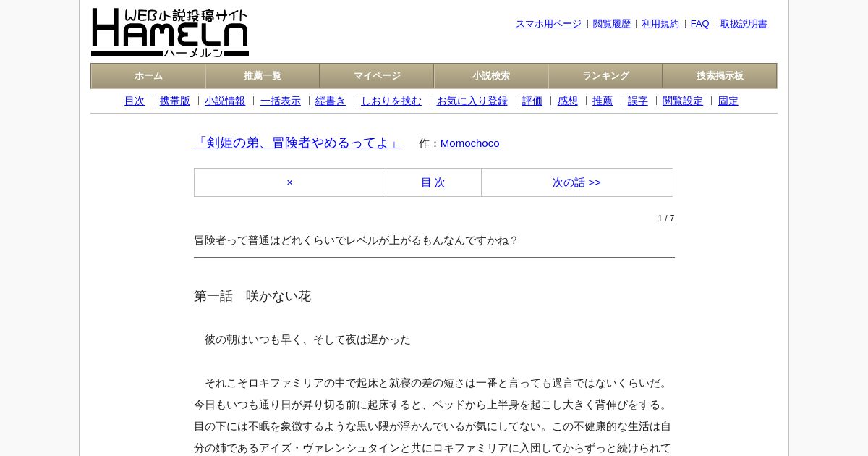Click the 固定 link
The height and width of the screenshot is (456, 868).
click(x=728, y=101)
